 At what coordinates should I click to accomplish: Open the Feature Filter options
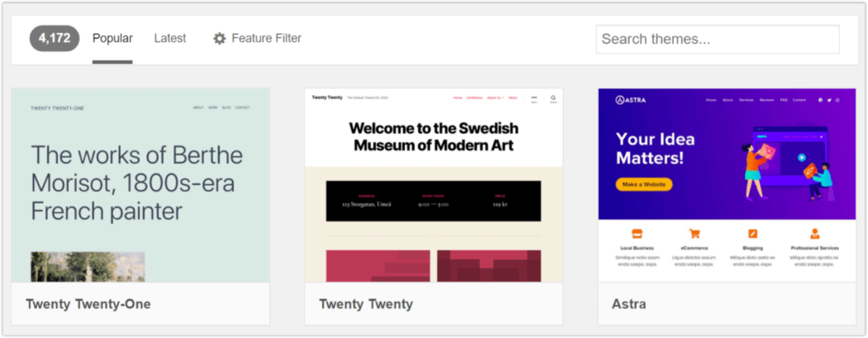coord(266,38)
